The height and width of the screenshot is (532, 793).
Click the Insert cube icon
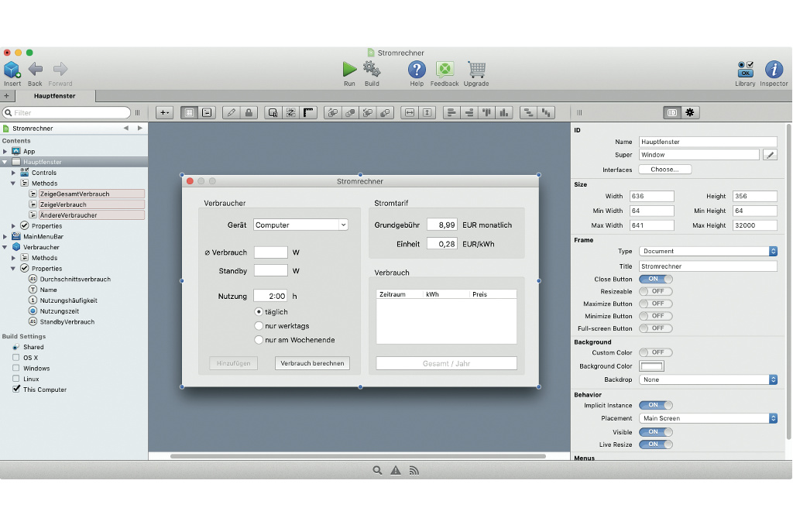pyautogui.click(x=12, y=70)
